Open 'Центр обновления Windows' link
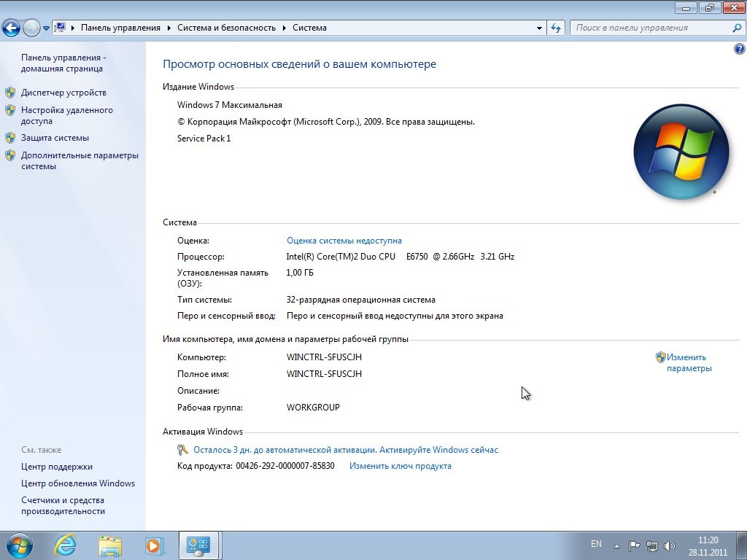The image size is (747, 560). point(77,483)
